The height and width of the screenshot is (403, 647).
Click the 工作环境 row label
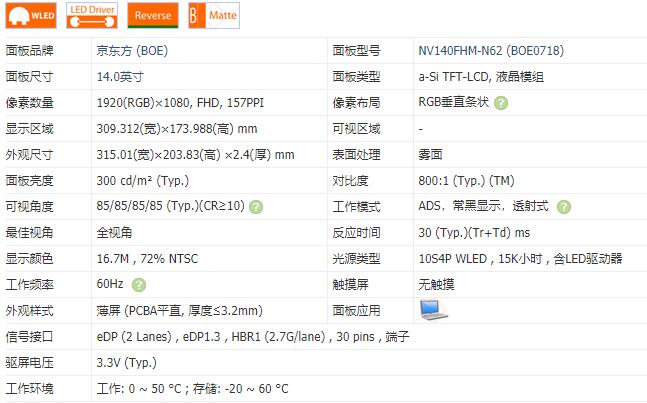tap(29, 389)
